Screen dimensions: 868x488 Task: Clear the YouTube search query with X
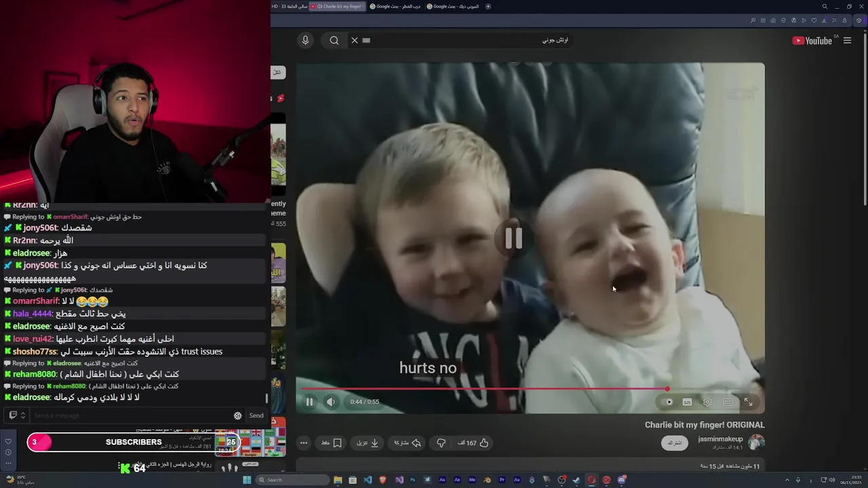point(354,41)
